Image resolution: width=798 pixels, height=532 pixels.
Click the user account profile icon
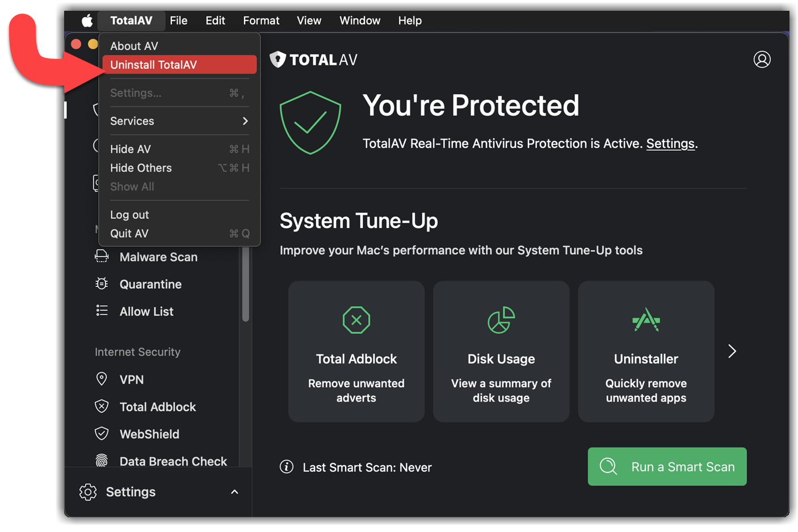point(761,60)
